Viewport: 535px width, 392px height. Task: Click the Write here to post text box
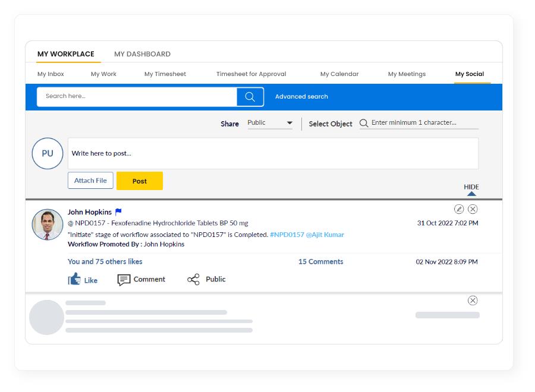pos(273,154)
